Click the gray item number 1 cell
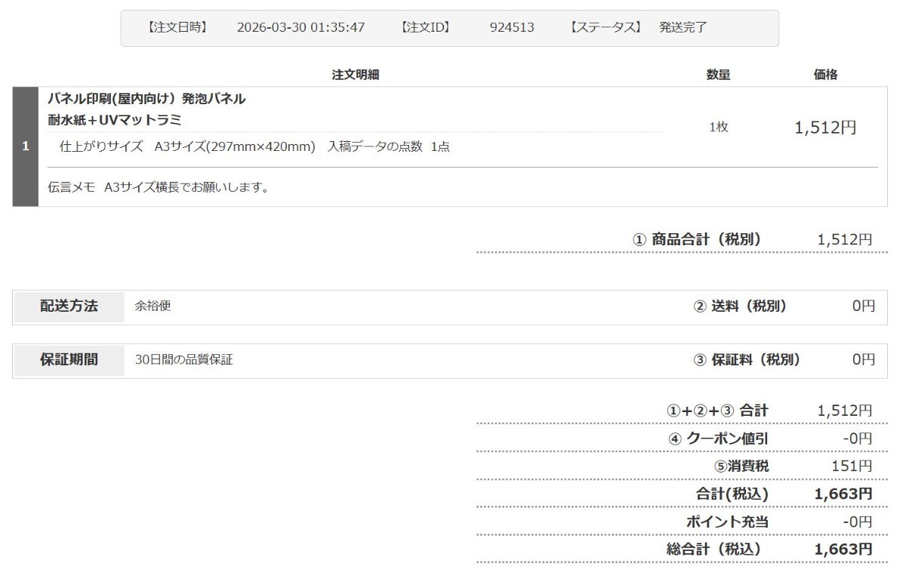This screenshot has width=906, height=588. 26,146
